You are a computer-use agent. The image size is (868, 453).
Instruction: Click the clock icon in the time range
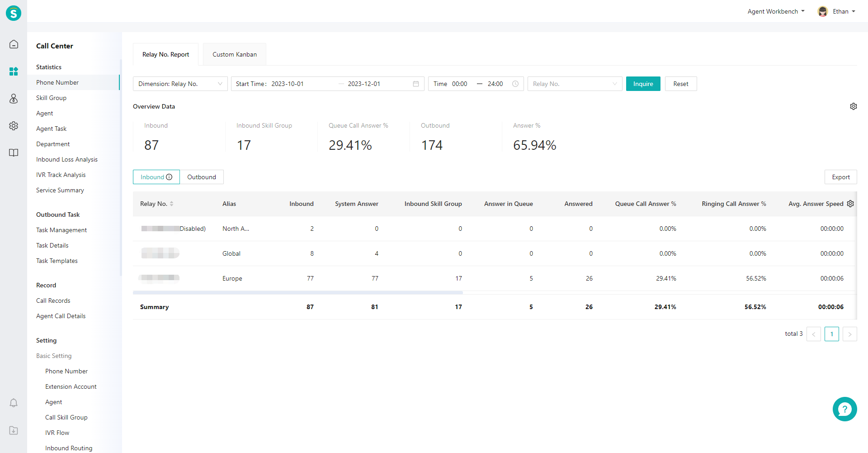click(515, 84)
